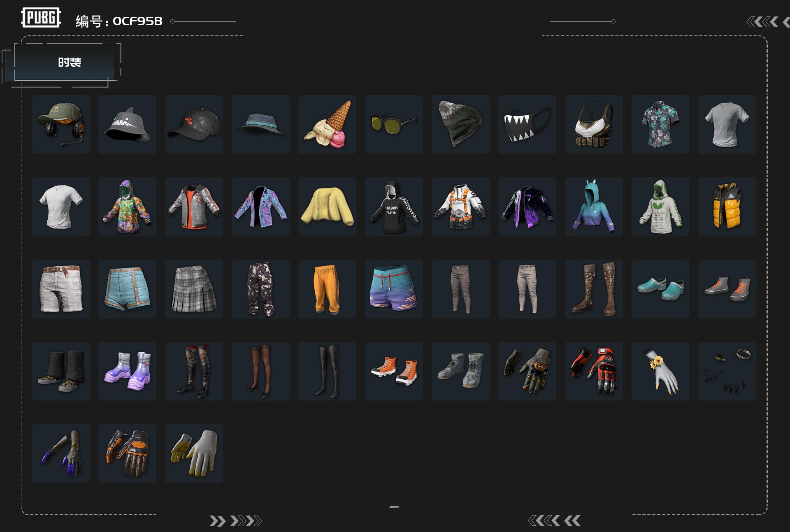The width and height of the screenshot is (790, 532).
Task: Choose the shark-face bucket hat
Action: tap(127, 124)
